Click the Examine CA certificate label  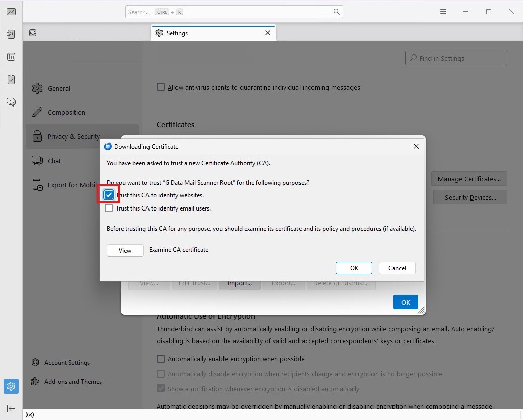tap(179, 249)
